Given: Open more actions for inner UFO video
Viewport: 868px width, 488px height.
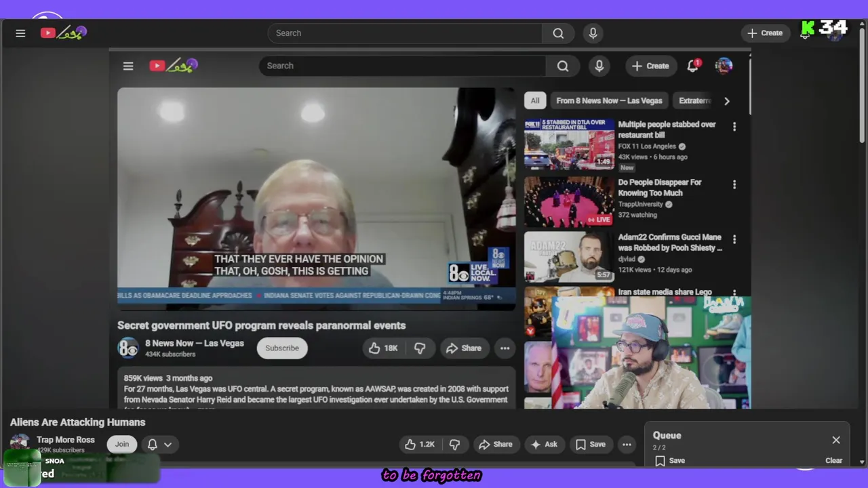Looking at the screenshot, I should point(505,348).
